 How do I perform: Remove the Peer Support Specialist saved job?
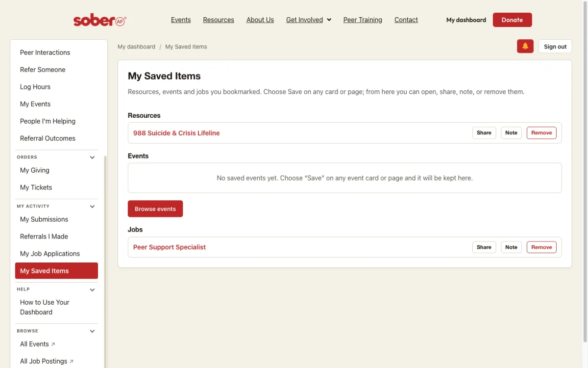click(541, 247)
